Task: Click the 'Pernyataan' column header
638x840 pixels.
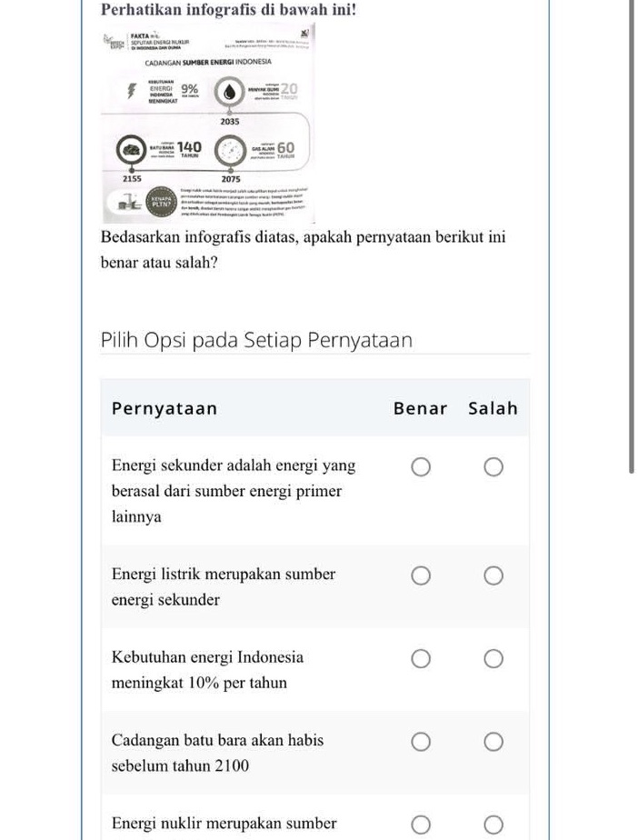Action: tap(164, 408)
